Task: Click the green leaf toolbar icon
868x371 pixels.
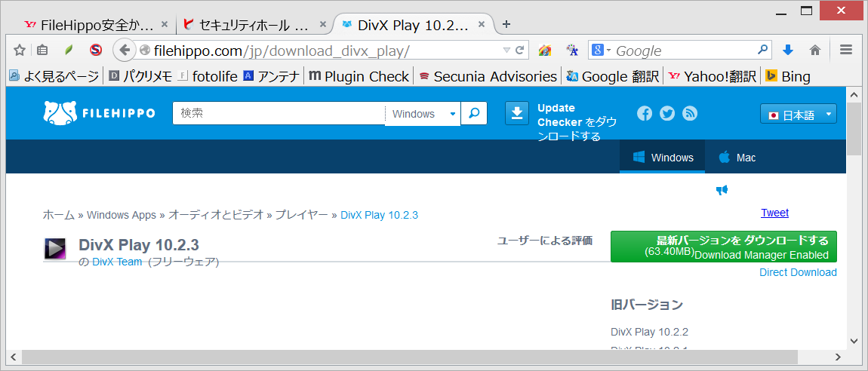Action: tap(69, 51)
